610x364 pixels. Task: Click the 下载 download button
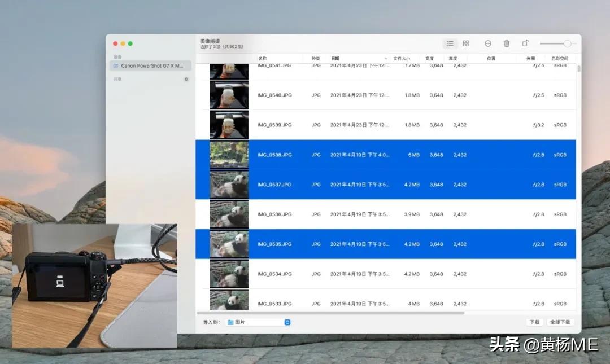click(535, 321)
